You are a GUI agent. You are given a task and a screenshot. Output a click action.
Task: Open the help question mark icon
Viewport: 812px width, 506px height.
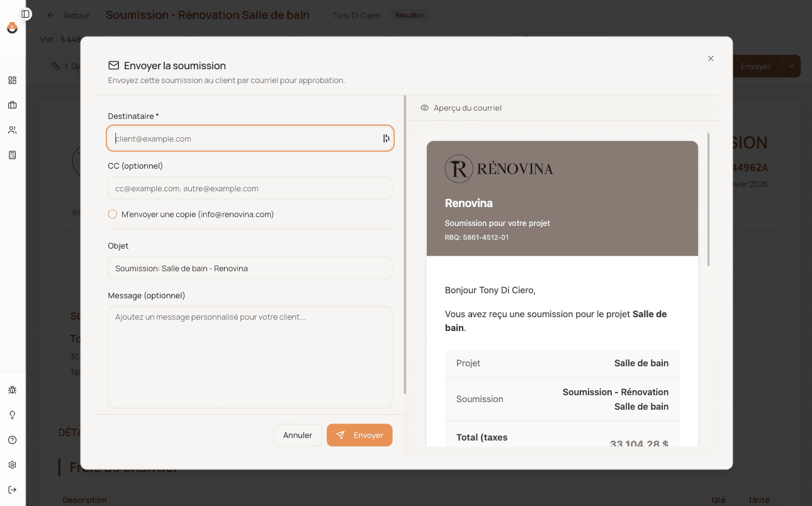pos(12,440)
